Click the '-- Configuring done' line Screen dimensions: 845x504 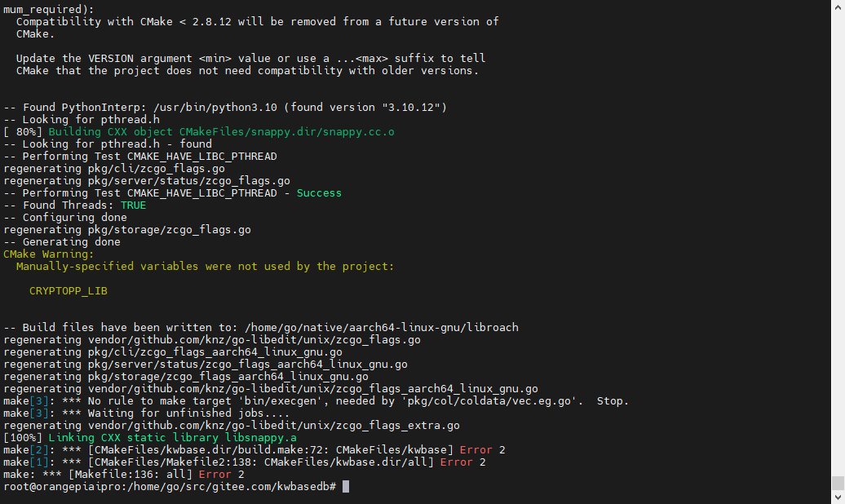(65, 217)
